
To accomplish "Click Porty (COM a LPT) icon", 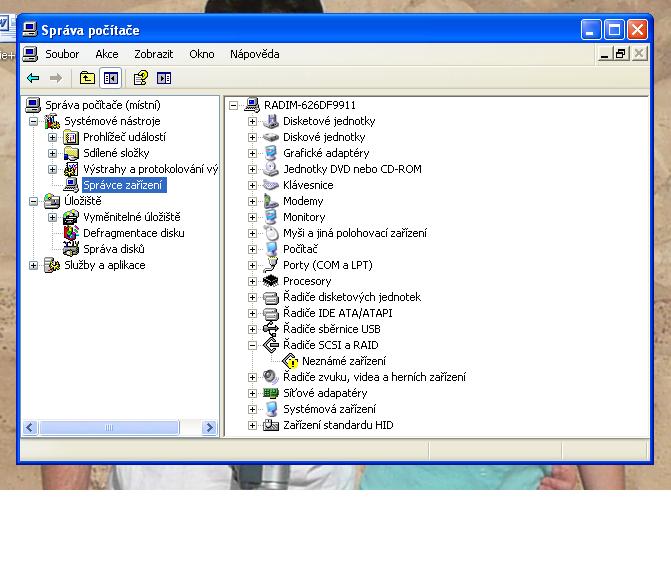I will [x=271, y=265].
